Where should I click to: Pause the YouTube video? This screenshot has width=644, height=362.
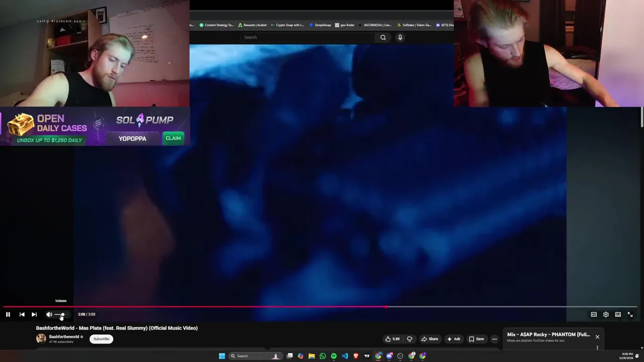click(8, 314)
